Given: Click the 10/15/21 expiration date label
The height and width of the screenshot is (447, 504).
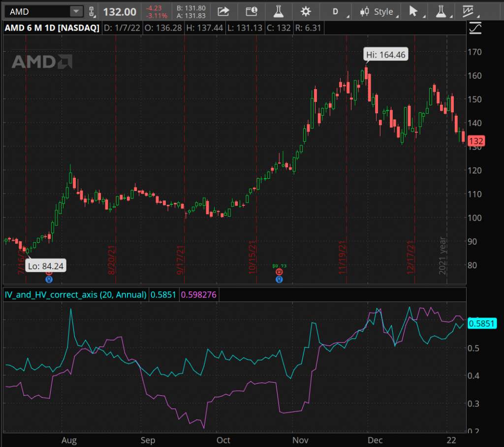Looking at the screenshot, I should 252,257.
